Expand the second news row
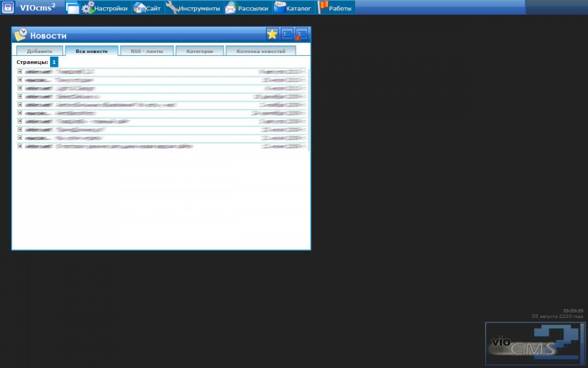Image resolution: width=588 pixels, height=368 pixels. coord(20,79)
